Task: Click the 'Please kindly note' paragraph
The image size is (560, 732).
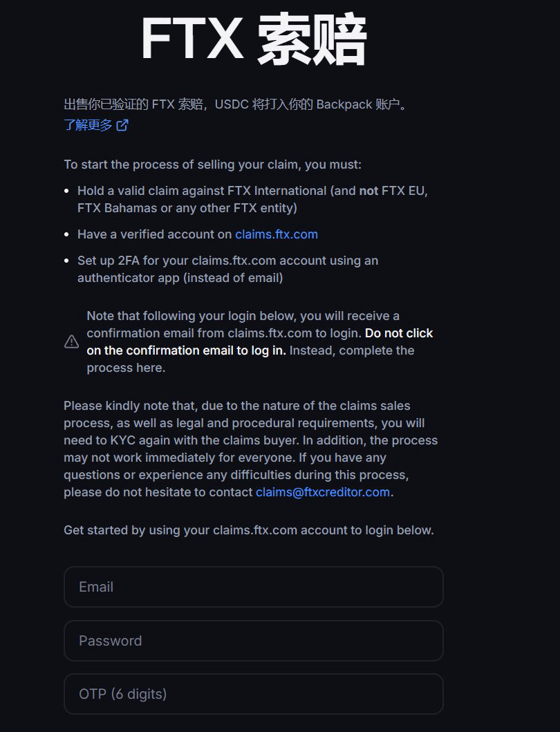Action: [251, 449]
